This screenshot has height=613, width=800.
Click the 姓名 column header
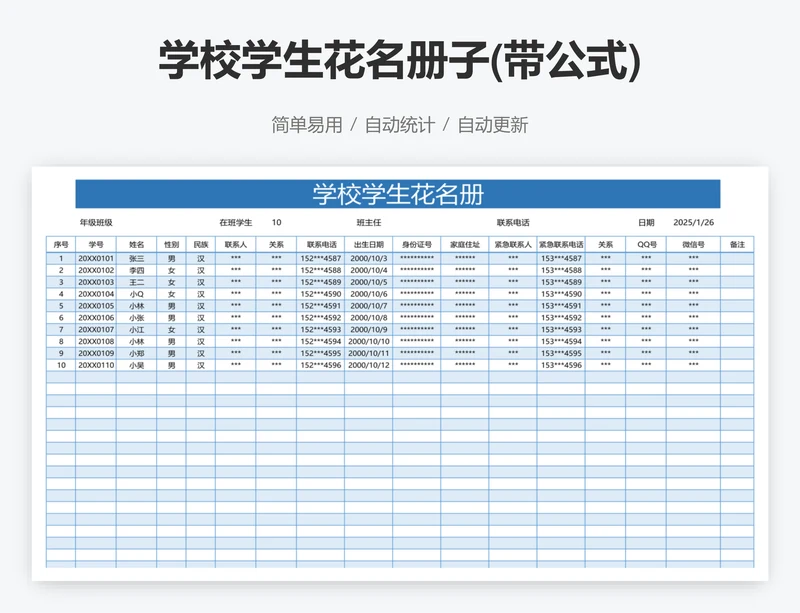click(137, 244)
